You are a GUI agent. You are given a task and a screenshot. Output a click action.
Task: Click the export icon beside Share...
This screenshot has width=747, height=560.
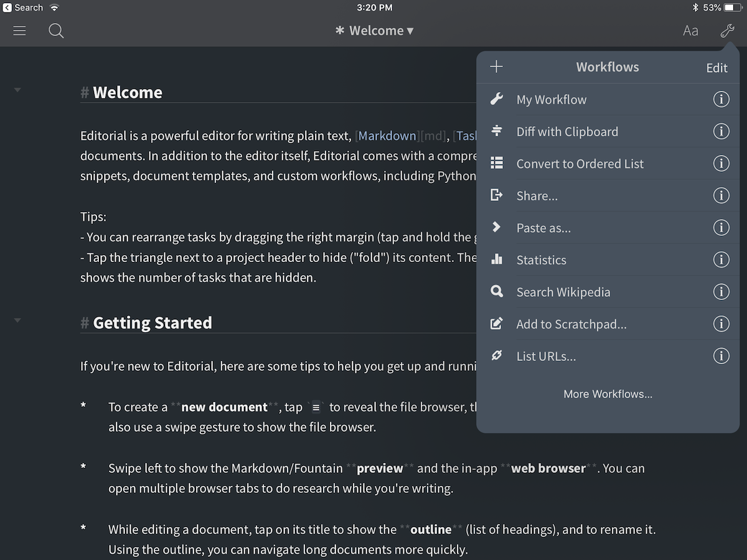497,195
